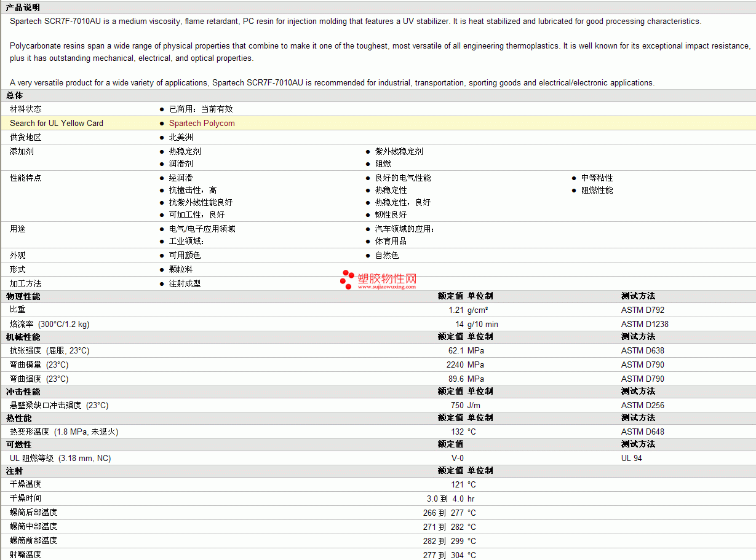Select the 可加工性，良好 feature entry
Viewport: 756px width, 560px height.
(x=197, y=215)
